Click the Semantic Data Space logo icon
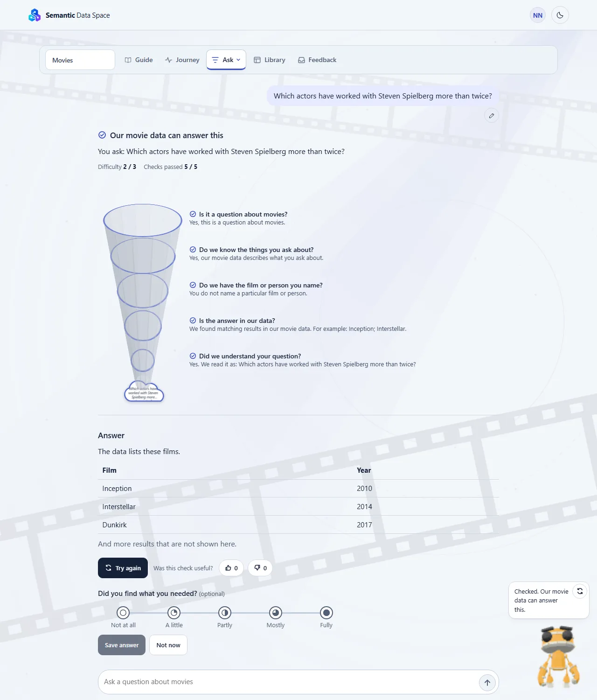 point(35,15)
